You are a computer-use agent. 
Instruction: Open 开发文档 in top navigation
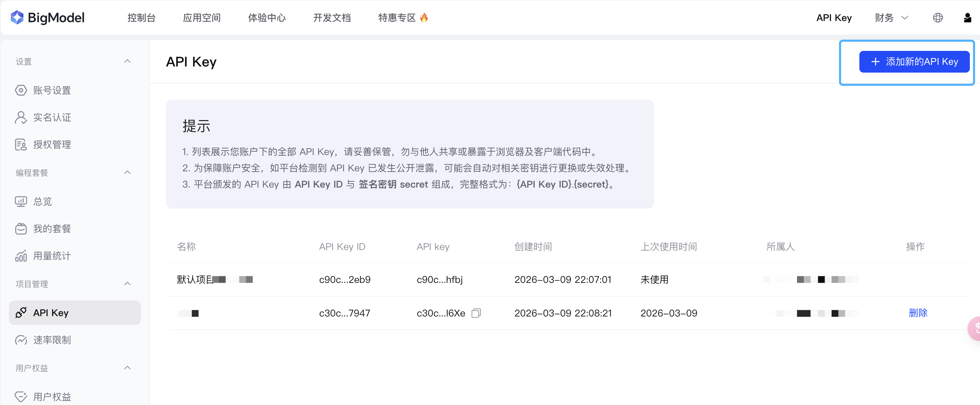click(x=332, y=18)
